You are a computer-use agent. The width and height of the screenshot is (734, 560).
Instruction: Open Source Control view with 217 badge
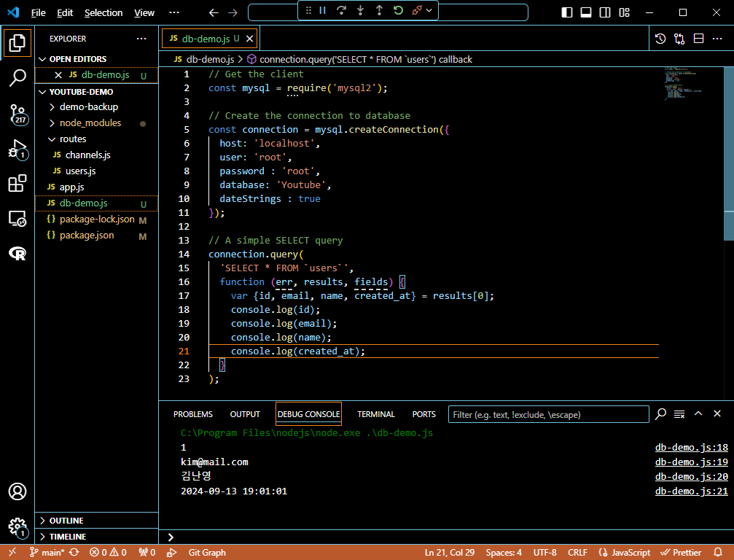point(17,114)
